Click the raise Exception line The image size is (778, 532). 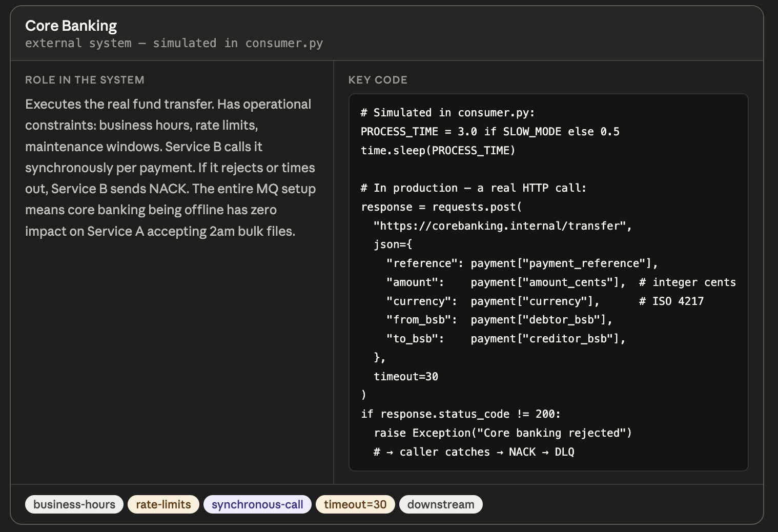[503, 433]
